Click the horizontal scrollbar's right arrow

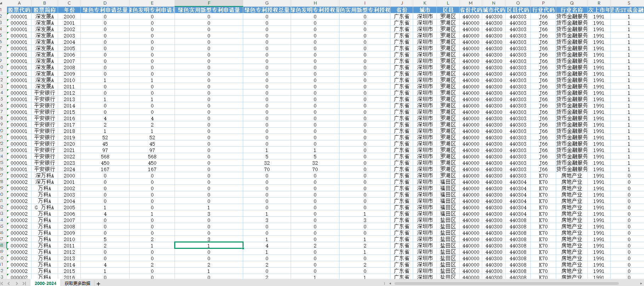pyautogui.click(x=642, y=284)
